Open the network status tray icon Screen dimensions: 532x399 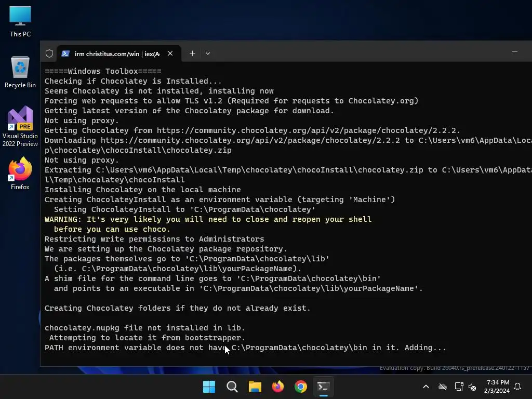pos(459,387)
